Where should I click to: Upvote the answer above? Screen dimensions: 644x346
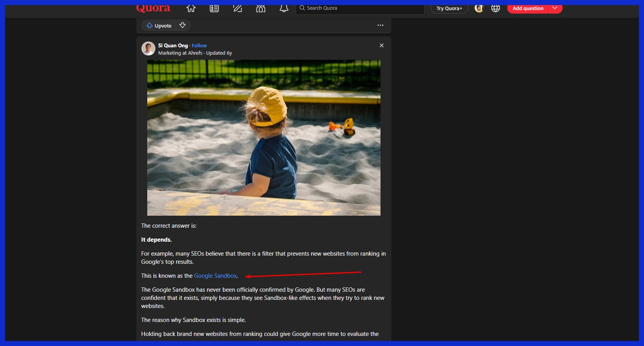tap(159, 26)
